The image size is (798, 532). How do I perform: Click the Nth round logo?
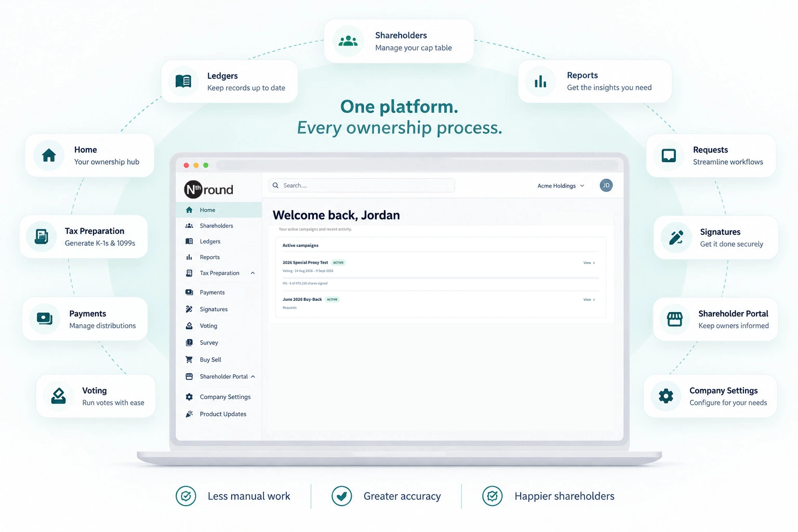(x=209, y=190)
